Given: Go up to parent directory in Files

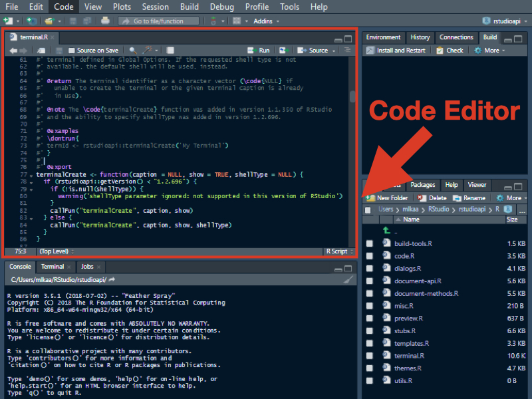Looking at the screenshot, I should pos(387,231).
